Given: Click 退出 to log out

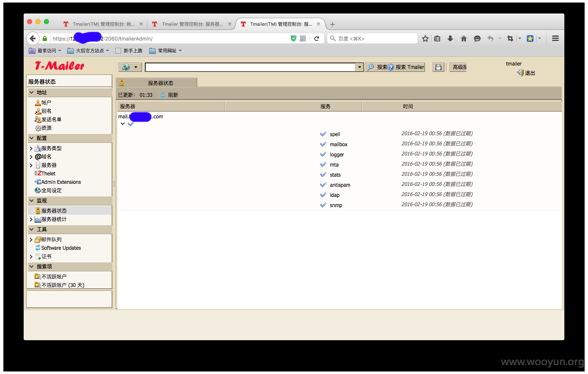Looking at the screenshot, I should pyautogui.click(x=526, y=73).
